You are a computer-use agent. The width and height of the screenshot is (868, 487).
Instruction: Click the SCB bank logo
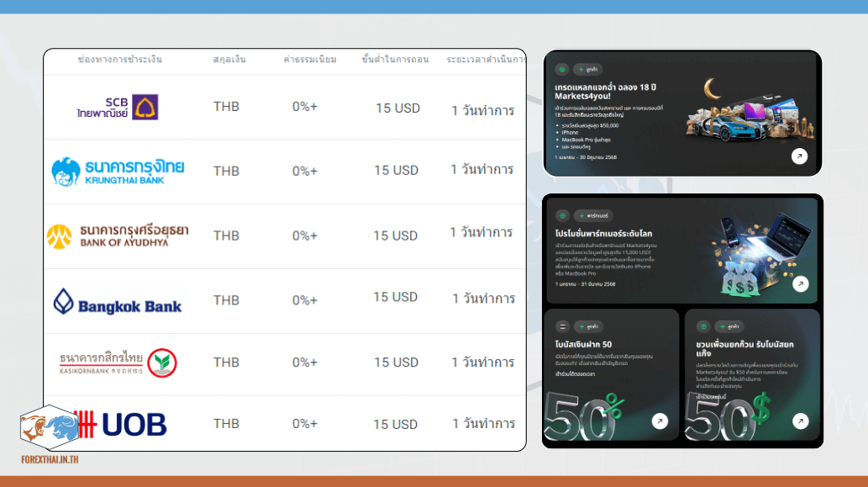(118, 108)
